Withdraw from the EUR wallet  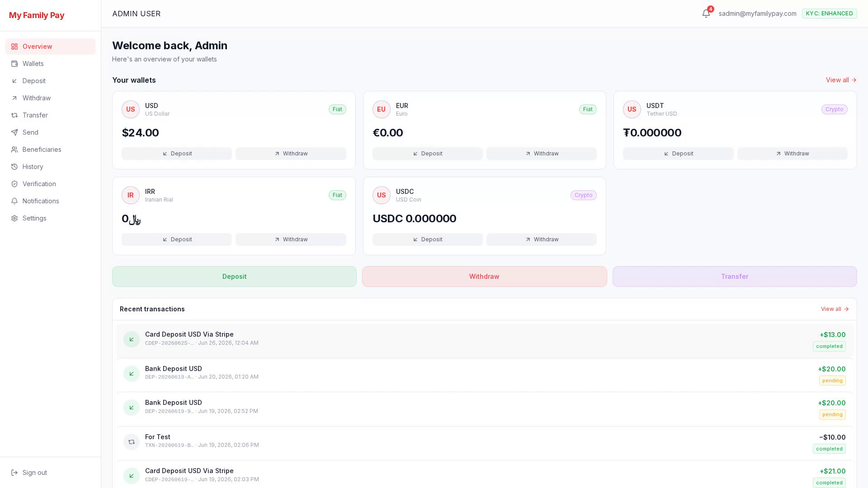tap(542, 154)
